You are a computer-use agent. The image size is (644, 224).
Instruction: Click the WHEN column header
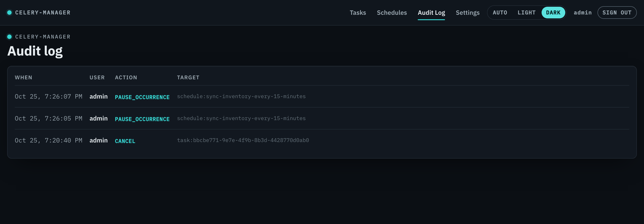click(23, 78)
